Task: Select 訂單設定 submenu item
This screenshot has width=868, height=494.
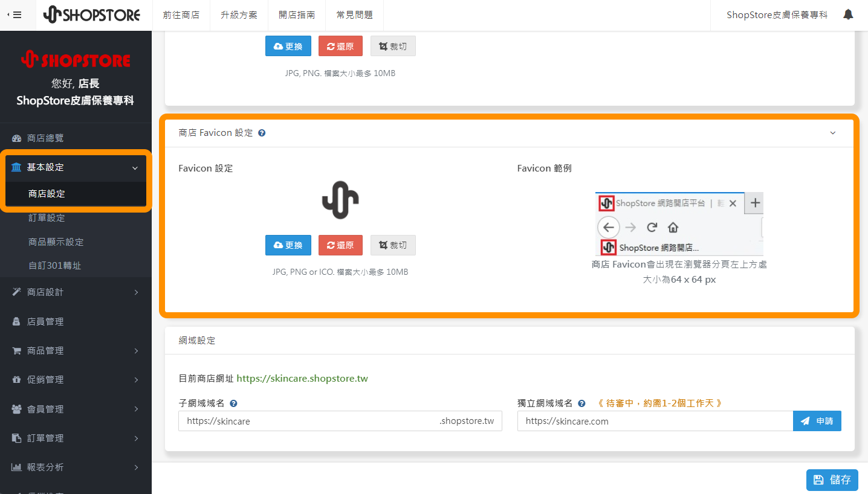Action: click(47, 218)
